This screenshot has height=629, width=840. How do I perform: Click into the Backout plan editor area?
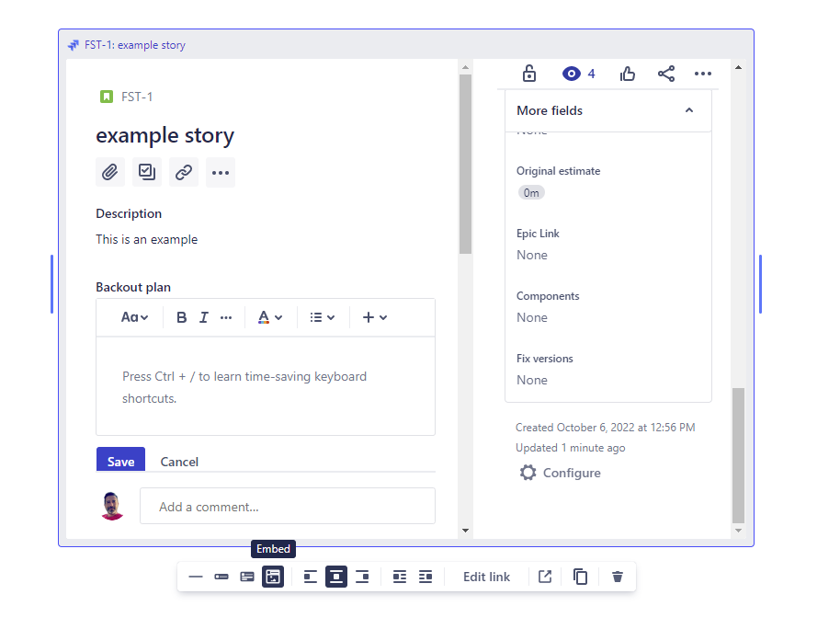(x=266, y=386)
